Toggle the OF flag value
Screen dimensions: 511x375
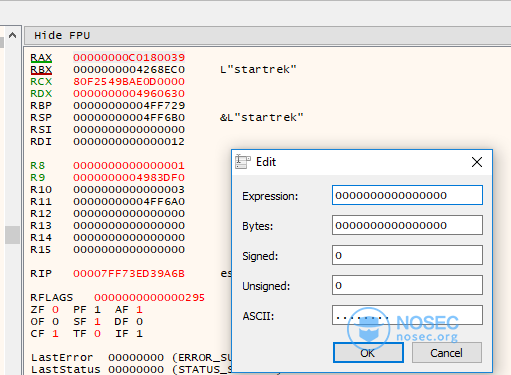tap(55, 322)
